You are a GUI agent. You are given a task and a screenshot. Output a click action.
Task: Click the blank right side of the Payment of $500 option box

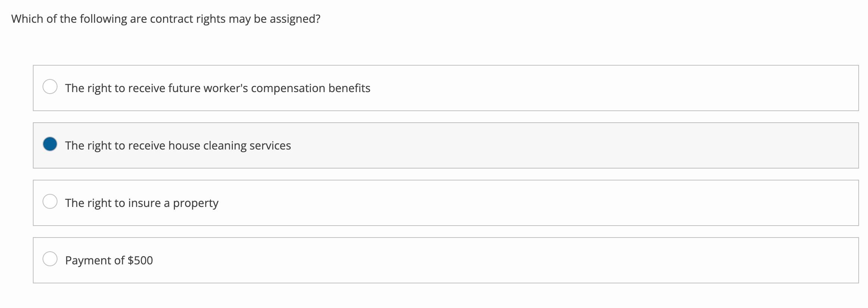[634, 261]
